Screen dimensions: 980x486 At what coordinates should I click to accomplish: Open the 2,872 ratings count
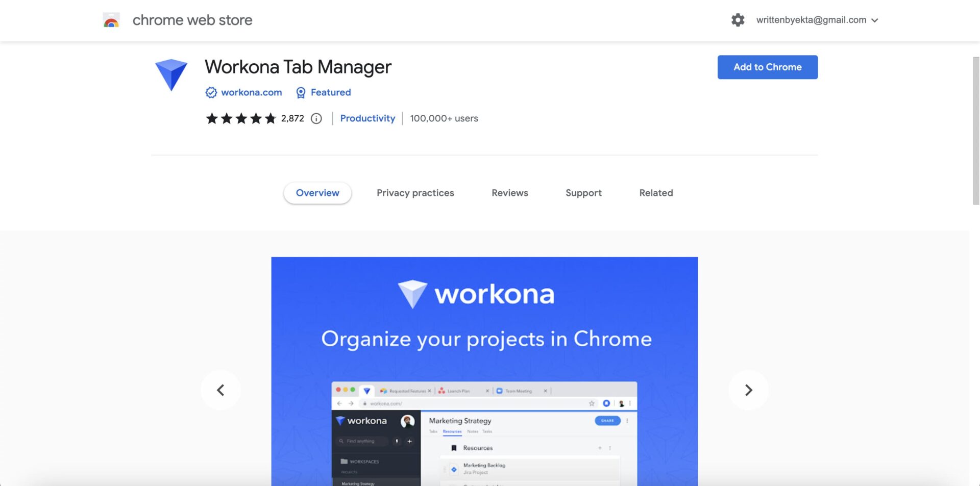coord(292,118)
